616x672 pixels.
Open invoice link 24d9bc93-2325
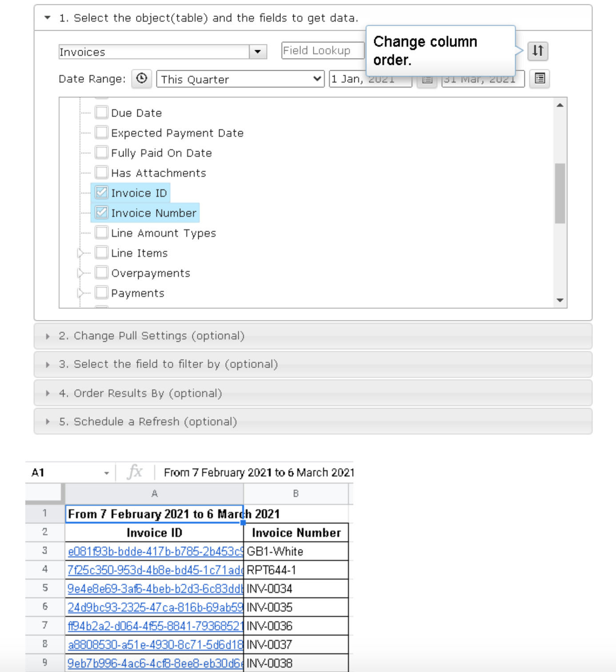(156, 607)
